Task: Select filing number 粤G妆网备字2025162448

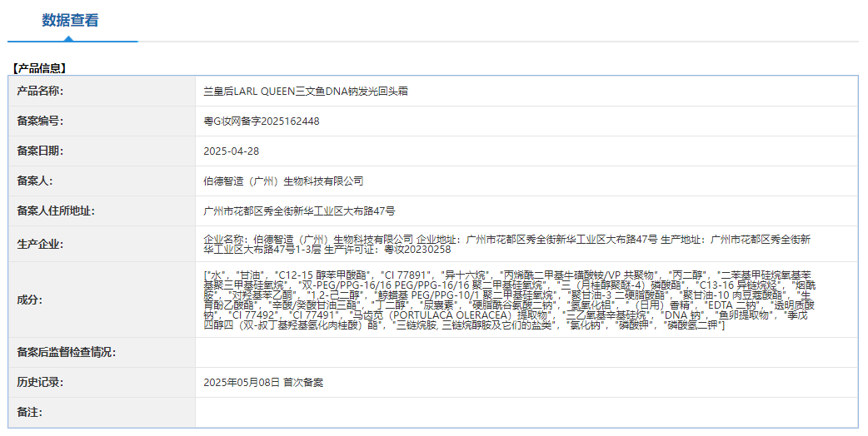Action: [x=262, y=121]
